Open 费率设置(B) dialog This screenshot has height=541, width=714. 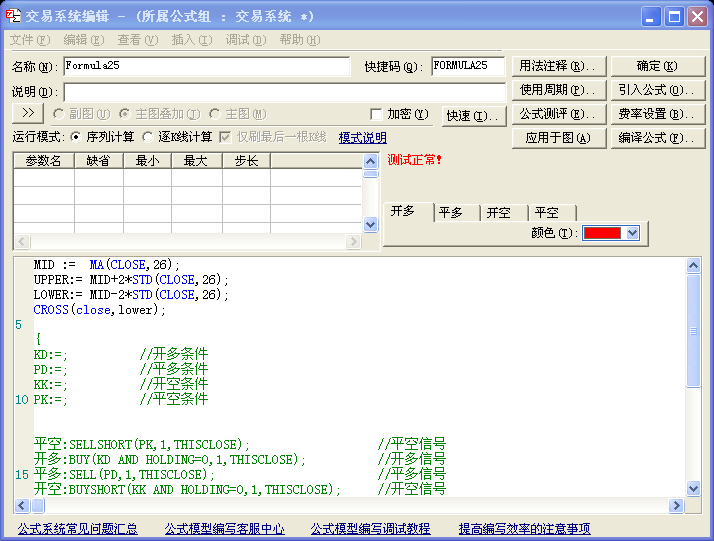point(658,114)
